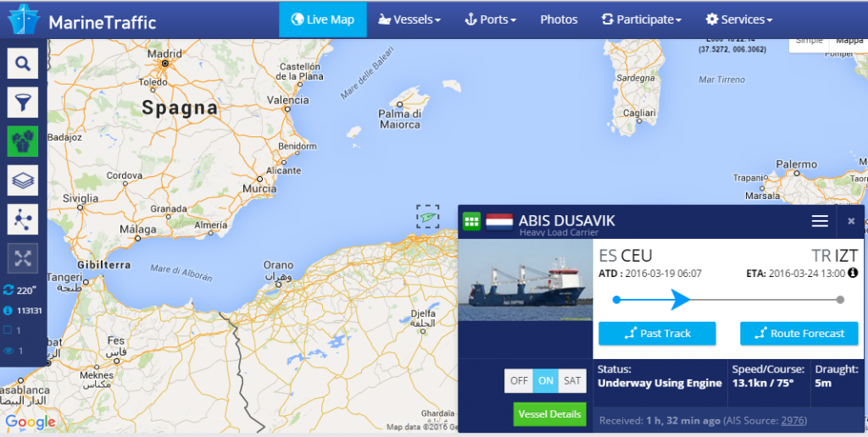Go to the Live Map tab

(323, 19)
